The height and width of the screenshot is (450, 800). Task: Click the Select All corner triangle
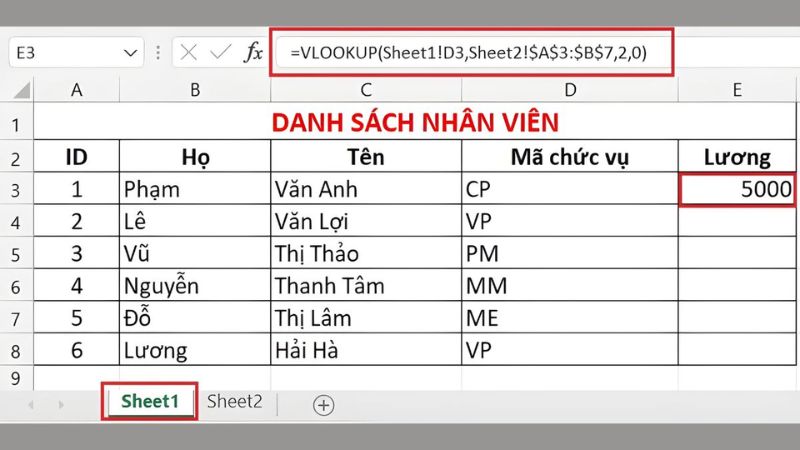click(x=22, y=90)
